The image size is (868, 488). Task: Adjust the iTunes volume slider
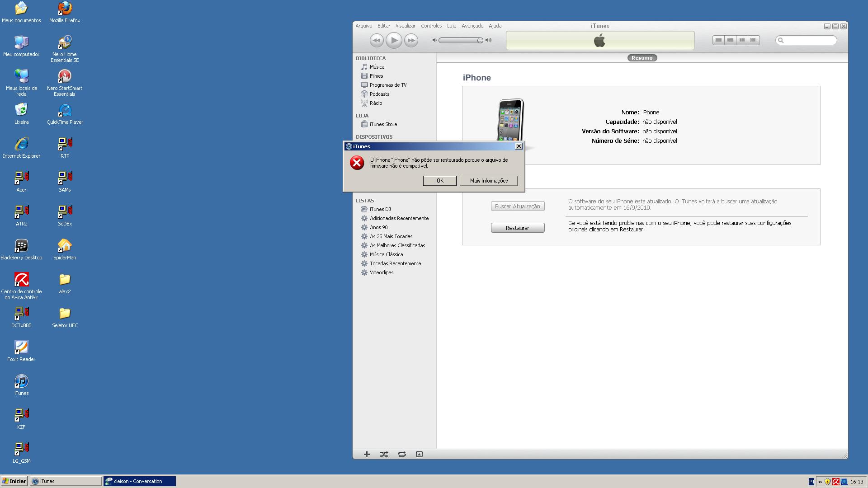(x=461, y=41)
